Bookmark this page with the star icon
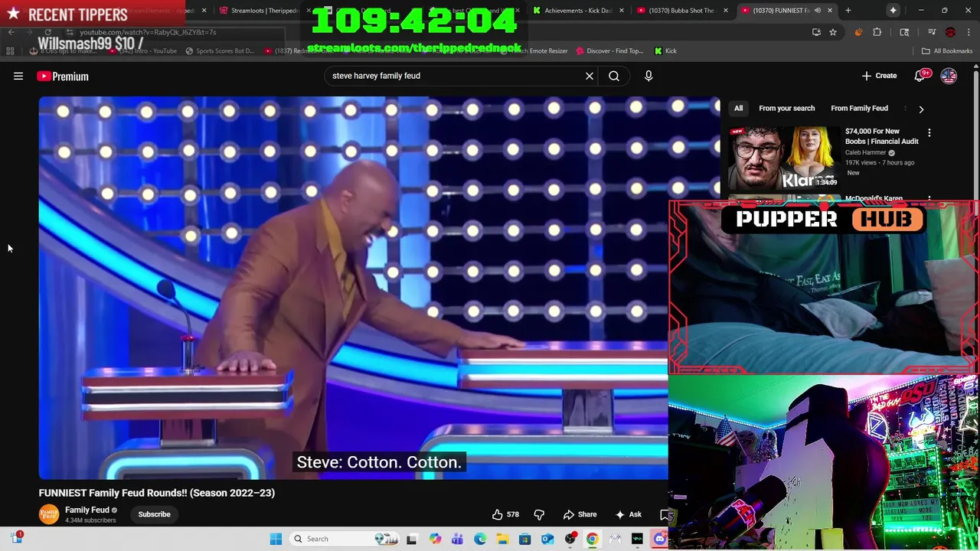This screenshot has height=551, width=980. 833,32
